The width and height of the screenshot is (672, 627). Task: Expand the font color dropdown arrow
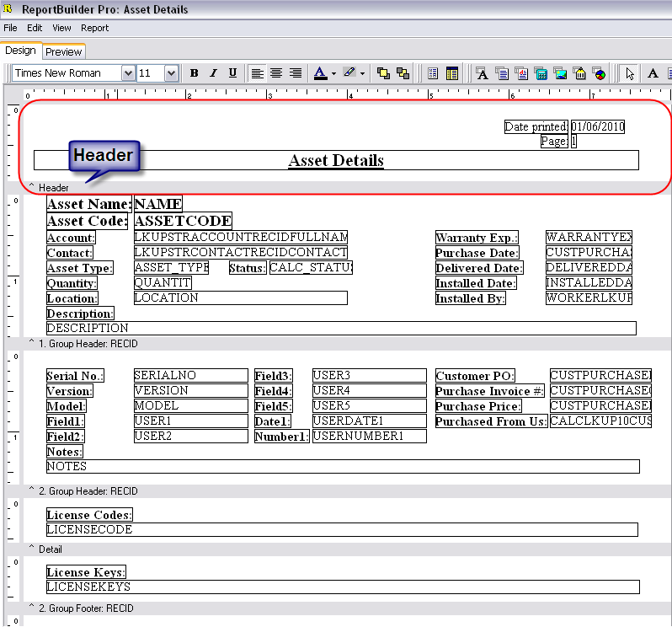(333, 73)
